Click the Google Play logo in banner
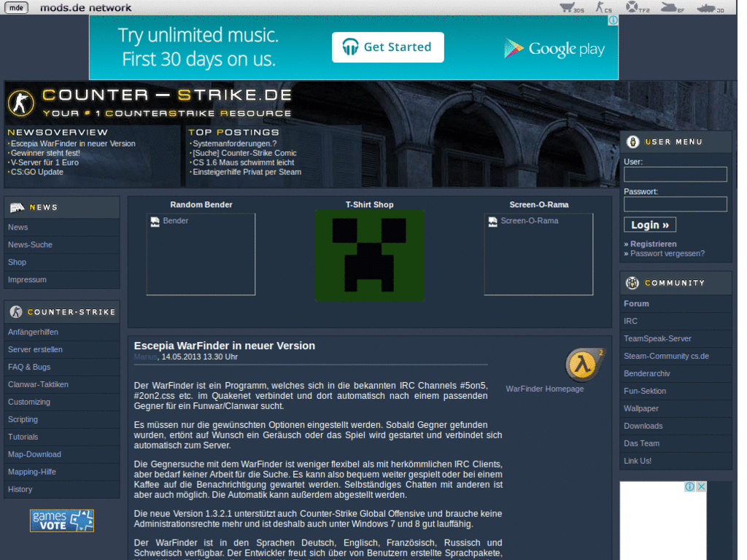 [554, 48]
